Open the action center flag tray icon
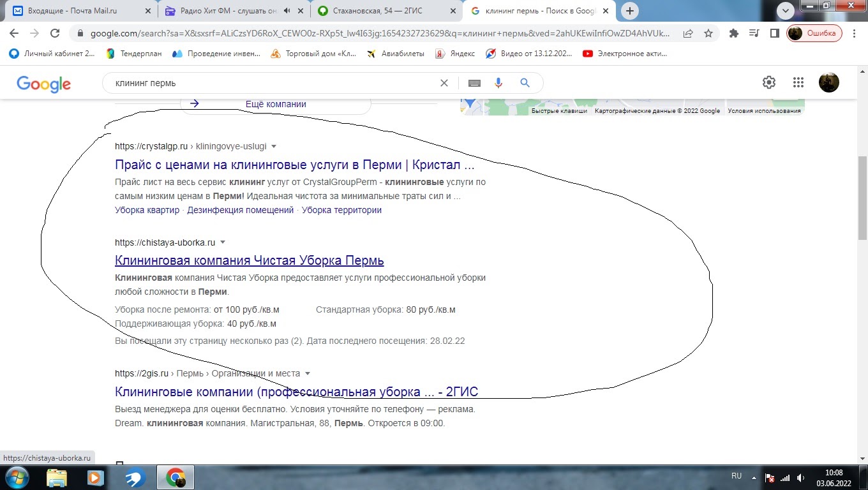 point(770,478)
